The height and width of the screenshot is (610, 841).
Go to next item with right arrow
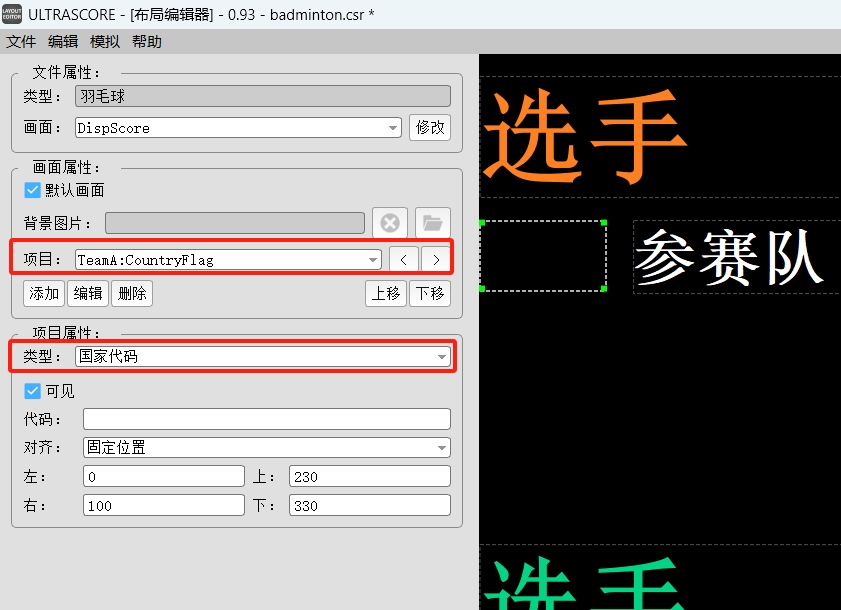[x=436, y=259]
